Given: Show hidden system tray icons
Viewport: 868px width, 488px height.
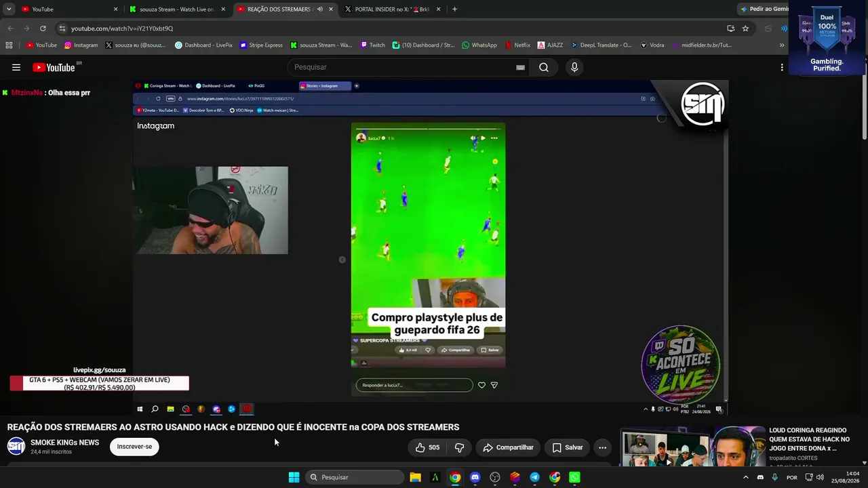Looking at the screenshot, I should 745,477.
